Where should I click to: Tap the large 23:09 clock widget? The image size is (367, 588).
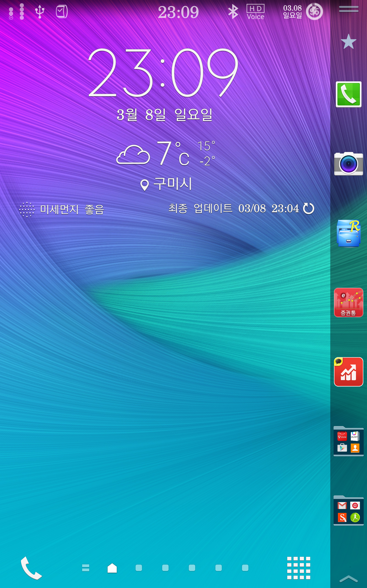point(163,73)
